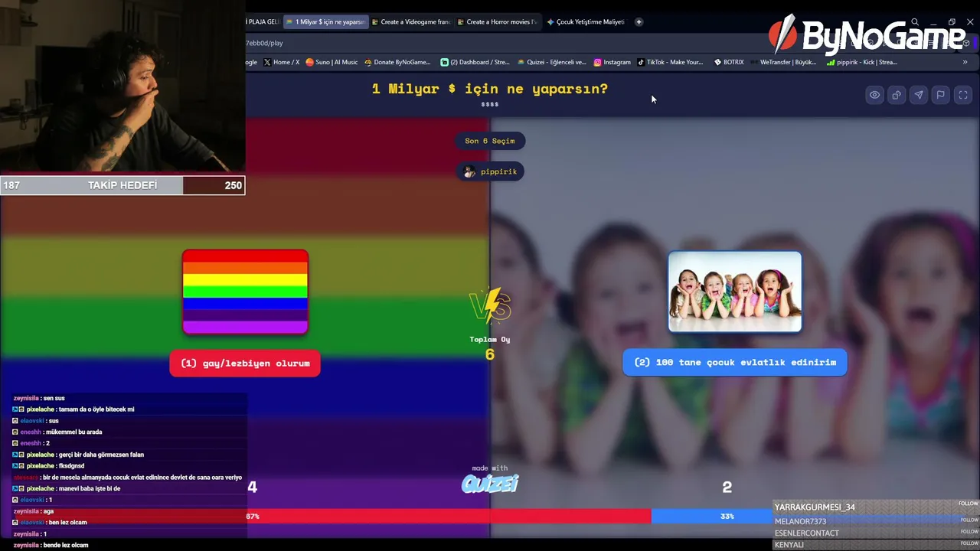Image resolution: width=980 pixels, height=551 pixels.
Task: Open the 'Home / X' bookmark
Action: 281,62
